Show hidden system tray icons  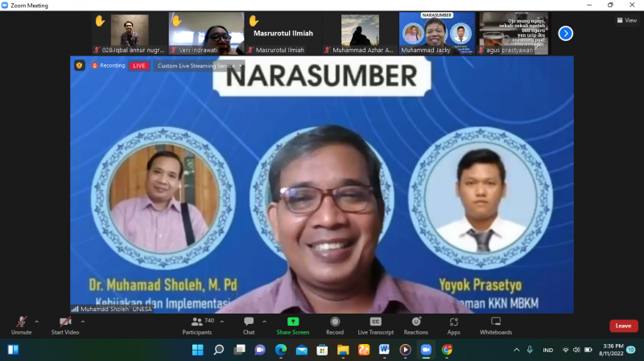[516, 350]
